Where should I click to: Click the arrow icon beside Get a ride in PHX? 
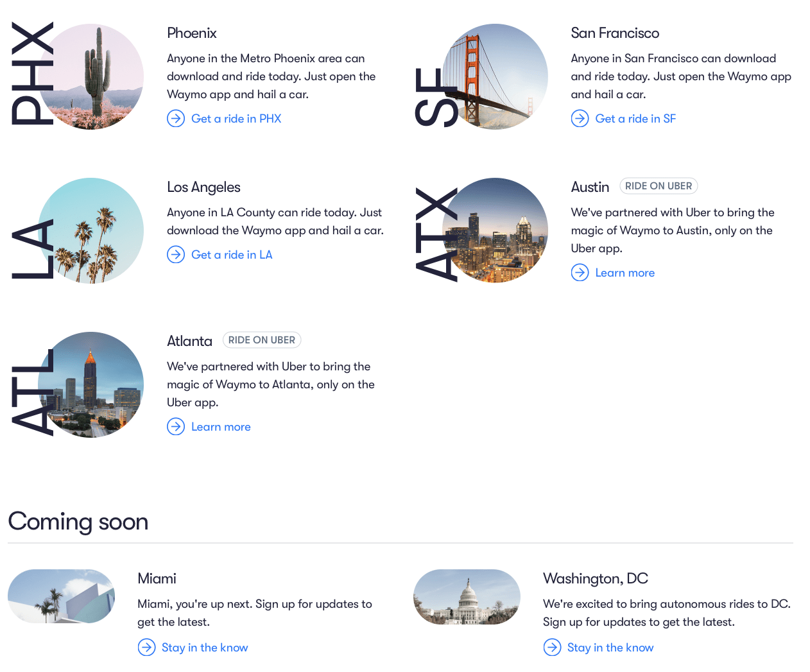(176, 119)
